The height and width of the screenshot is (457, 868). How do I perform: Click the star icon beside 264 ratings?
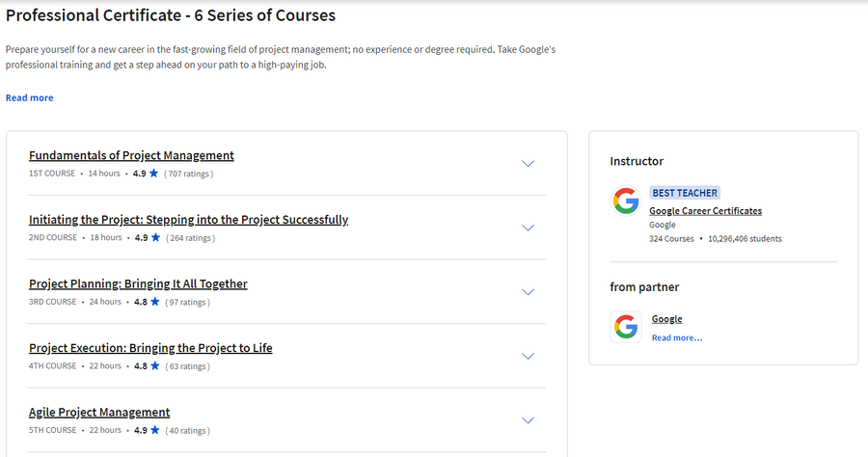(155, 237)
